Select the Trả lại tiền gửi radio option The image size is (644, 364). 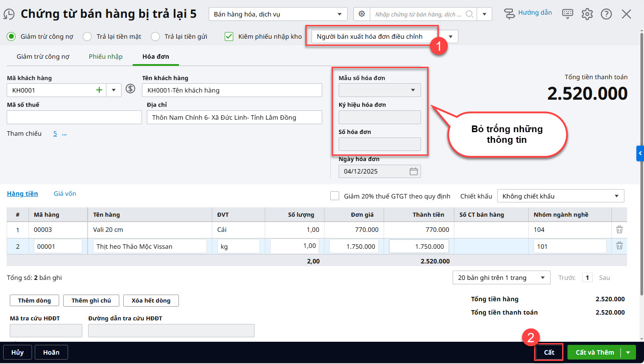[x=155, y=36]
